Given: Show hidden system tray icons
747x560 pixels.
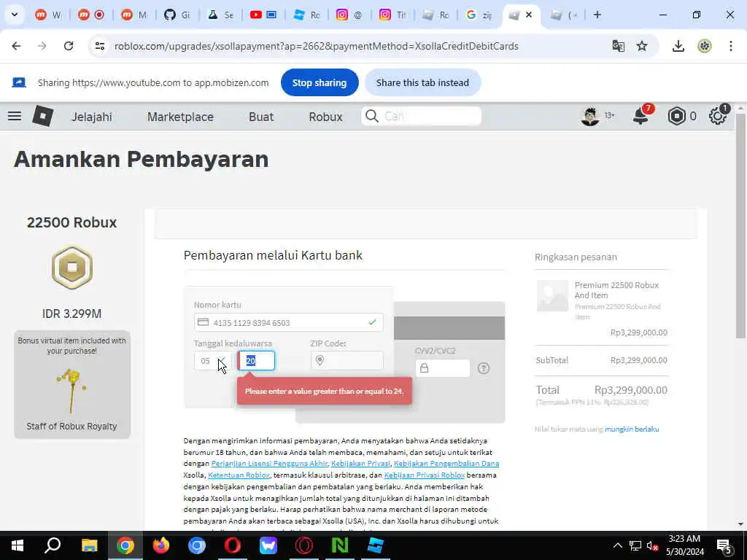Looking at the screenshot, I should pyautogui.click(x=617, y=545).
